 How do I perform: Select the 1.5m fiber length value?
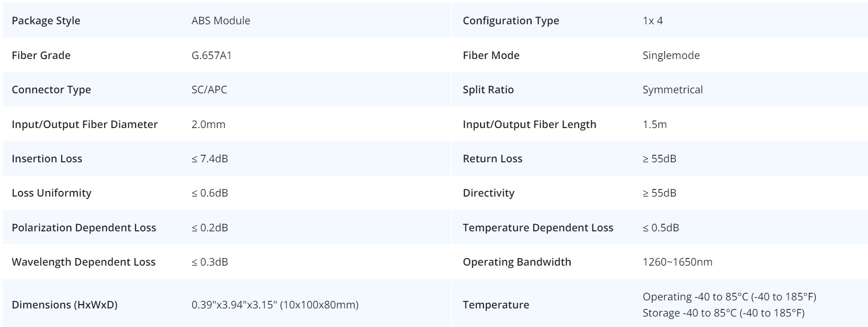654,124
